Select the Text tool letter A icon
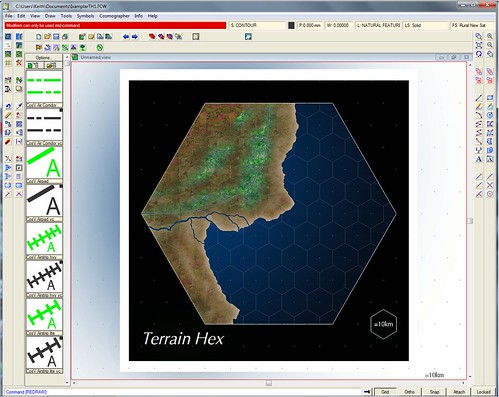The image size is (499, 397). click(479, 159)
